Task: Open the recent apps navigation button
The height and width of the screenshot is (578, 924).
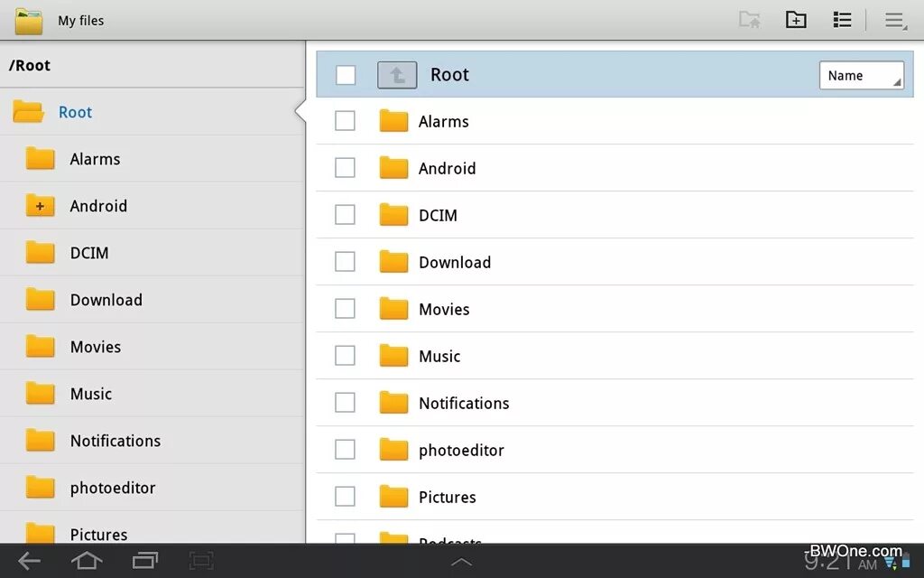Action: point(145,560)
